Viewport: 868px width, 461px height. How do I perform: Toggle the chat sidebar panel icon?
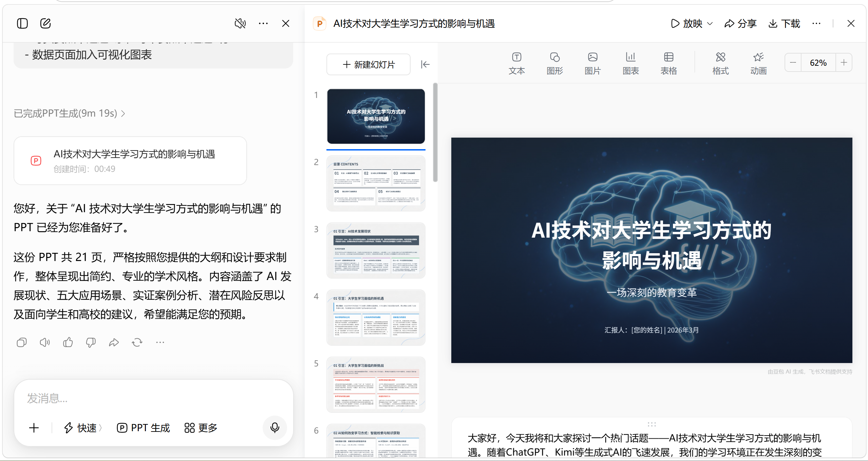[22, 23]
